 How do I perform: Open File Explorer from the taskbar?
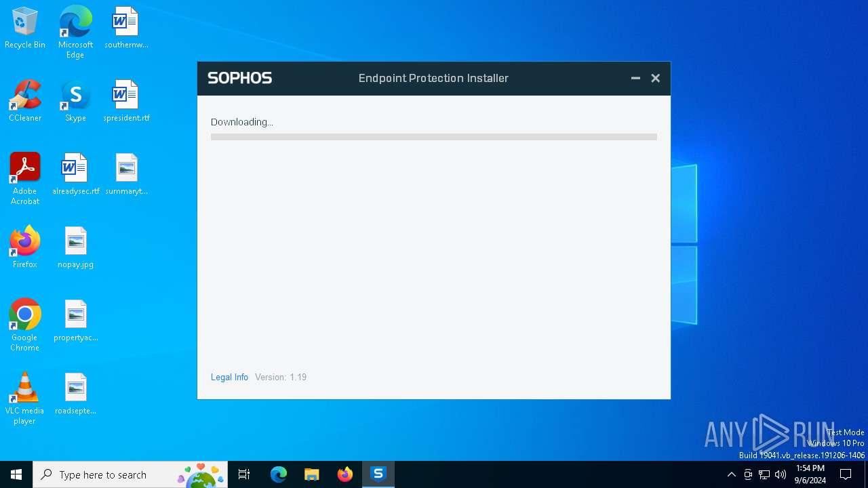tap(312, 474)
